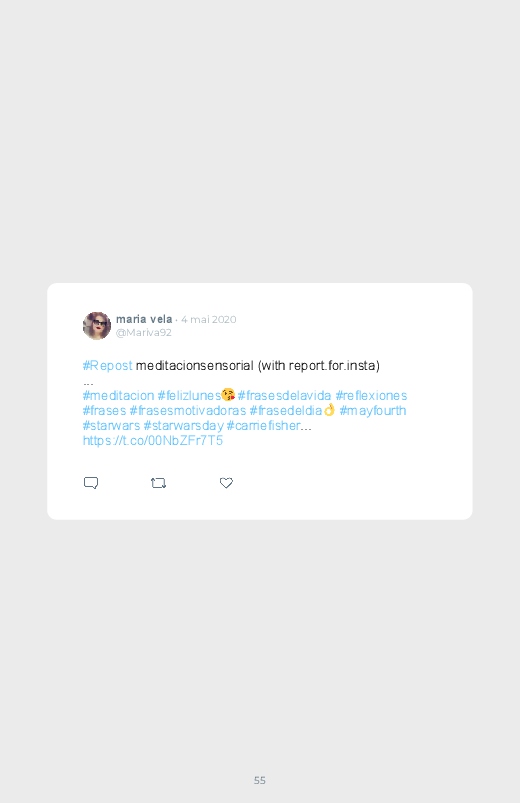Viewport: 520px width, 803px height.
Task: Open the #mayfourth hashtag
Action: click(x=373, y=411)
